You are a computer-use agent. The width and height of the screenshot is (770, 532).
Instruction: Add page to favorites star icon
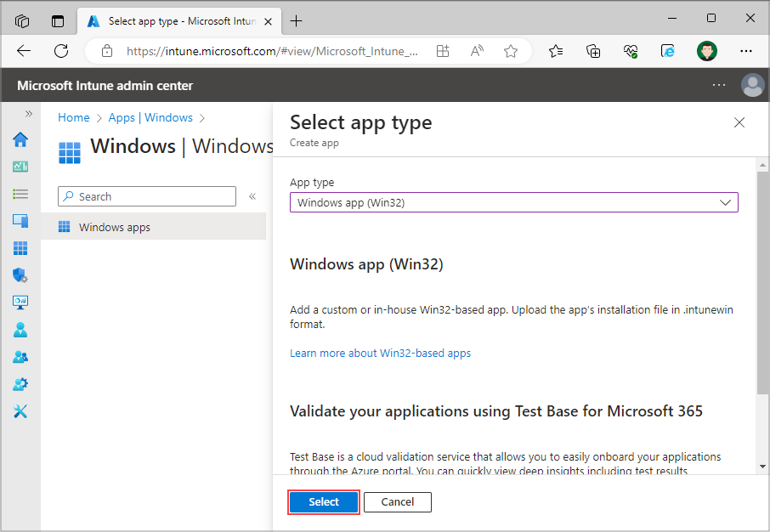511,51
